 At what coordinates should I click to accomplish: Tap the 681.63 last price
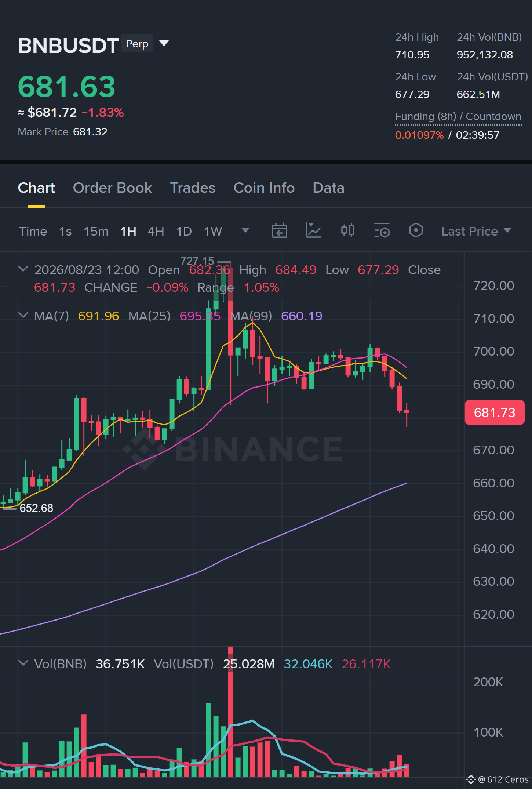coord(67,87)
